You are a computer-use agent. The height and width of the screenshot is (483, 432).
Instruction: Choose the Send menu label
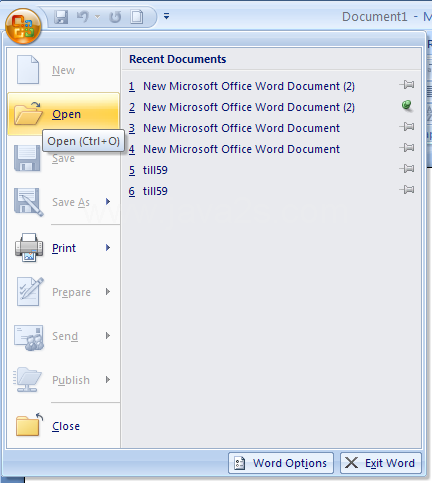tap(65, 336)
